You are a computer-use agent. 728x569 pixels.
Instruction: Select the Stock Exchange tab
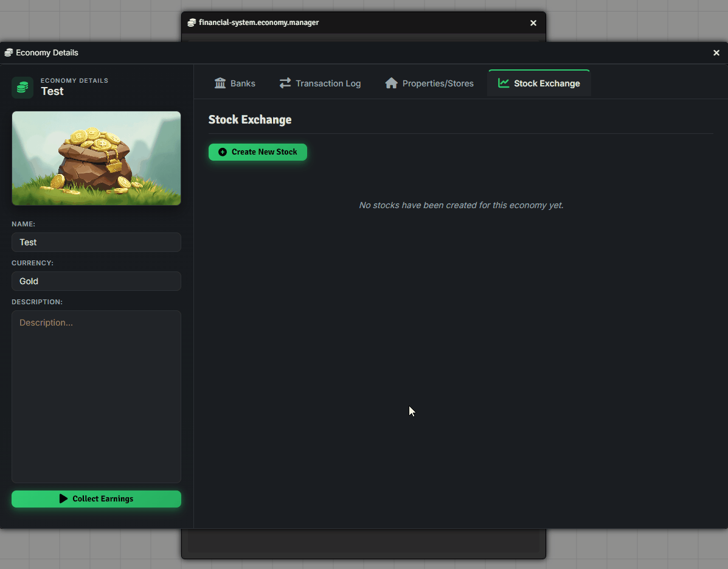click(x=539, y=83)
